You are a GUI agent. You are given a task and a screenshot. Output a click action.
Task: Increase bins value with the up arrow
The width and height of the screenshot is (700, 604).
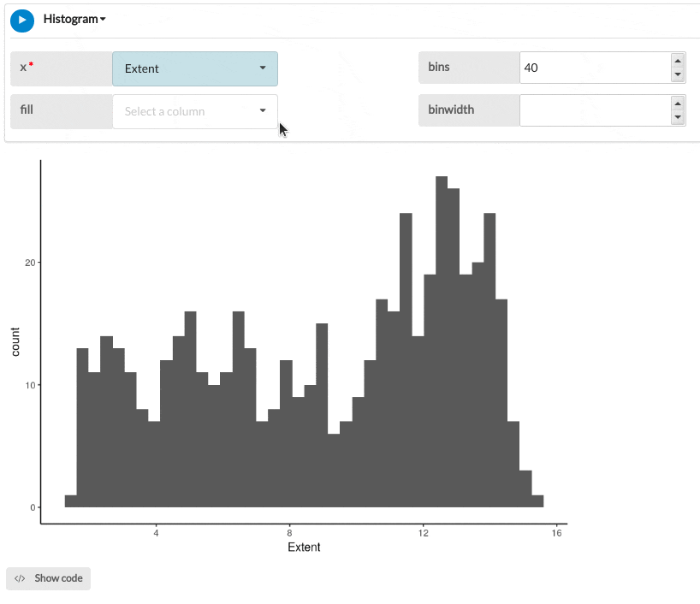pos(678,61)
